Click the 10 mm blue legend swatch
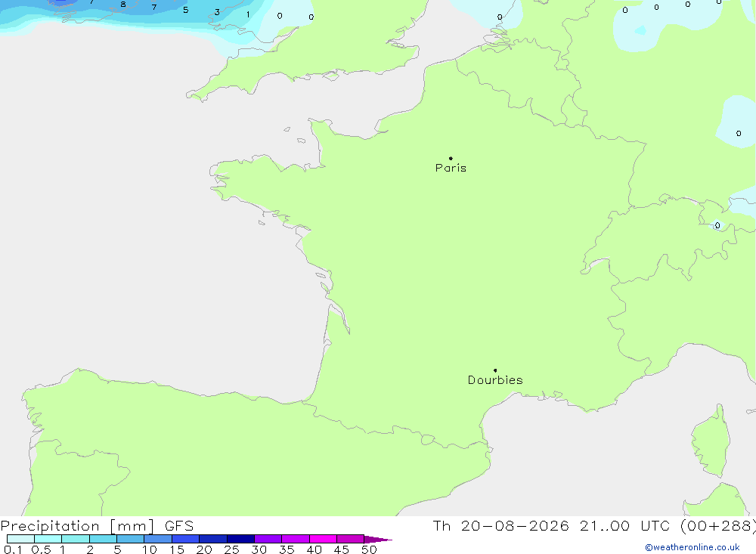The width and height of the screenshot is (756, 554). pyautogui.click(x=158, y=539)
